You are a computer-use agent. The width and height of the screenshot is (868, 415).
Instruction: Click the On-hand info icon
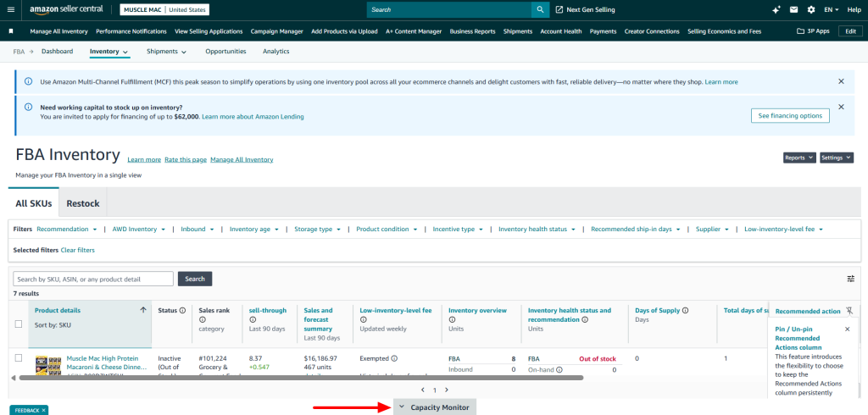tap(559, 369)
